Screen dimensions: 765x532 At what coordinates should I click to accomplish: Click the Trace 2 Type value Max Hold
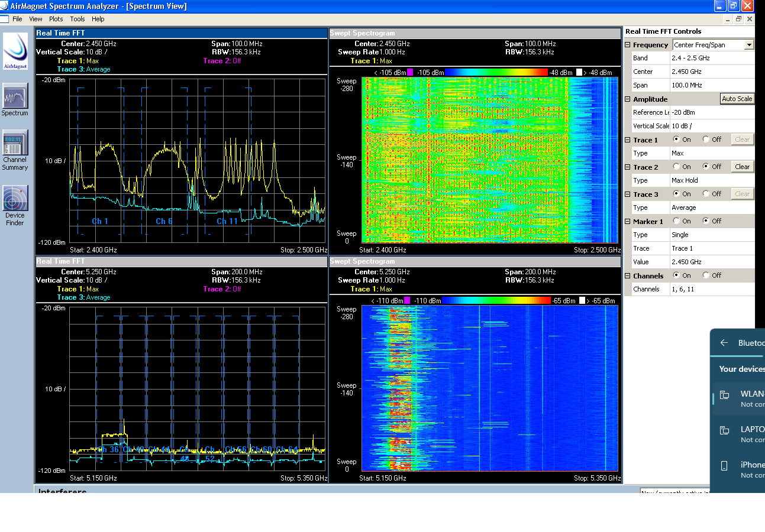pos(712,180)
